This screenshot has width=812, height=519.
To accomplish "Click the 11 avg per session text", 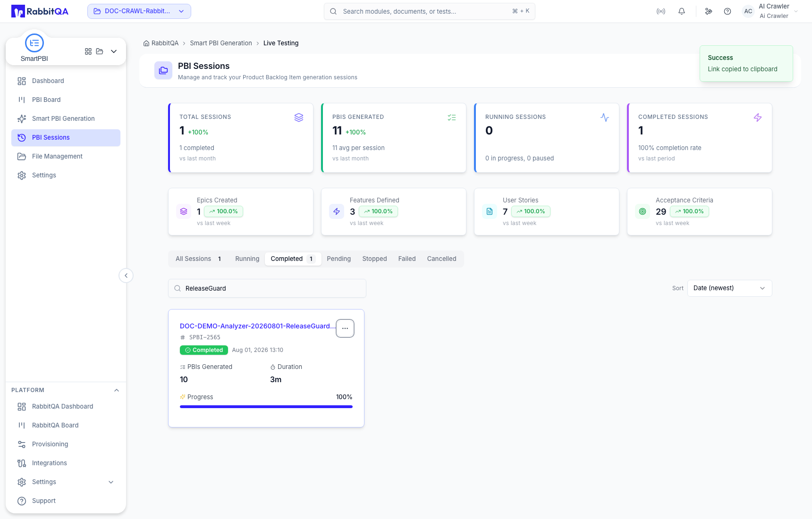I will click(x=358, y=148).
